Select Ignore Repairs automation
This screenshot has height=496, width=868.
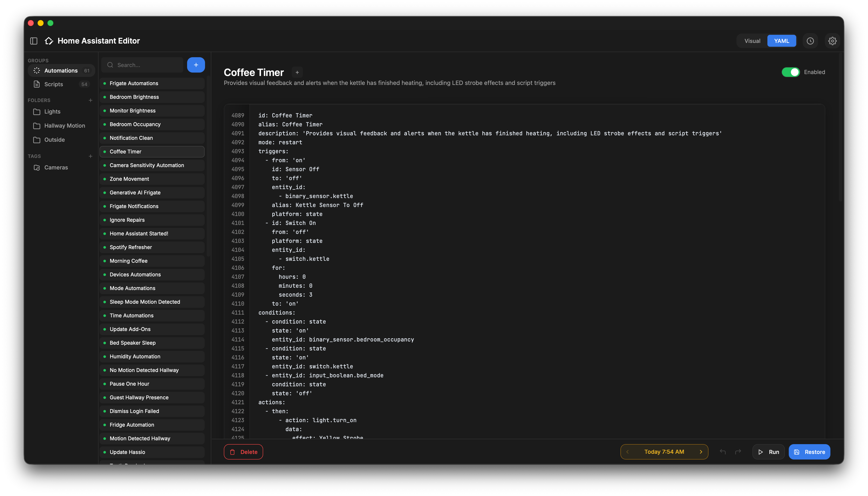(152, 220)
